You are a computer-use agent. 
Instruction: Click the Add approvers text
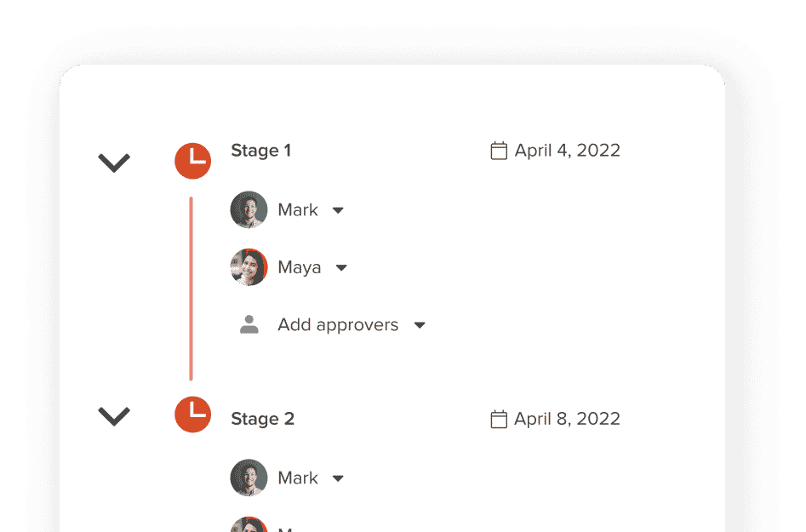click(x=338, y=325)
